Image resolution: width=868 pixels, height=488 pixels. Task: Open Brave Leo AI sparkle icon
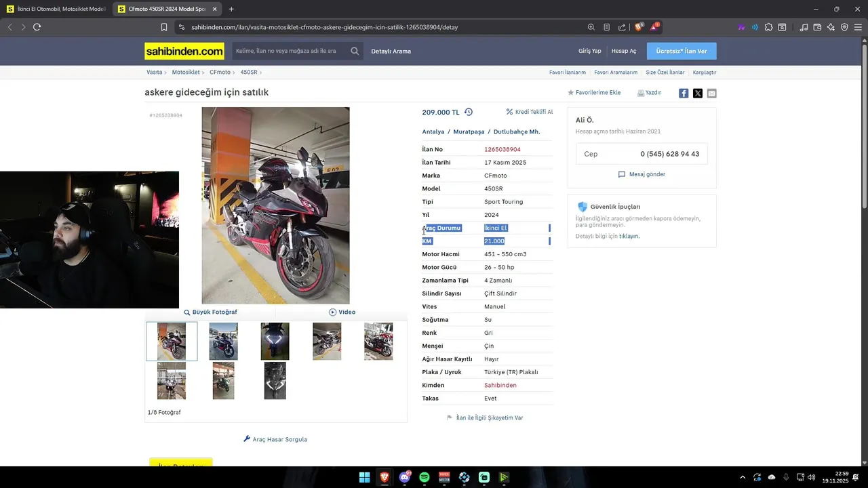pos(831,27)
